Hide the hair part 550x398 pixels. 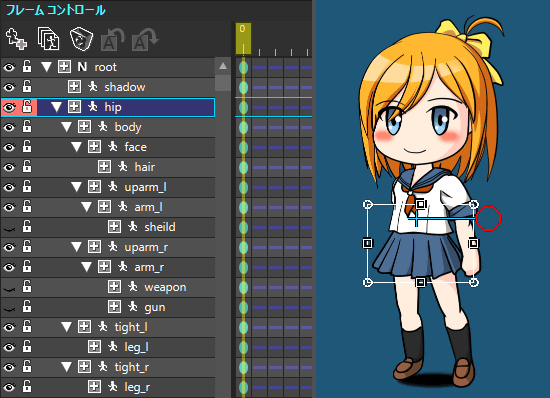pos(9,167)
